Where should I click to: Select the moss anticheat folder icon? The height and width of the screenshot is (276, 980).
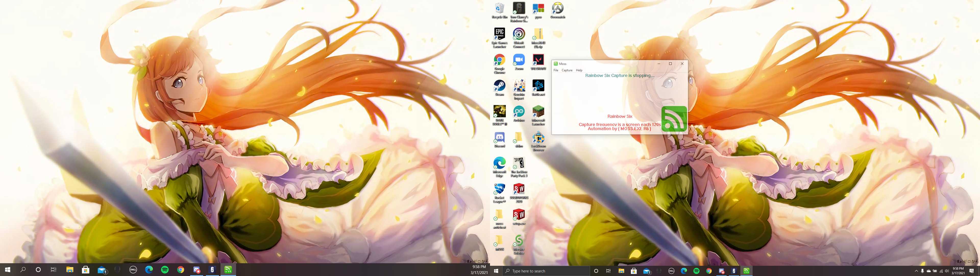499,219
